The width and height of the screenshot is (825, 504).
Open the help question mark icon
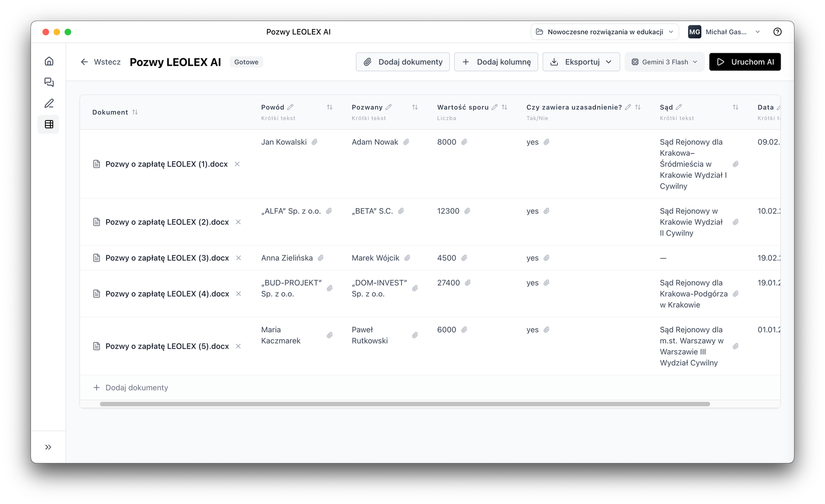tap(777, 31)
